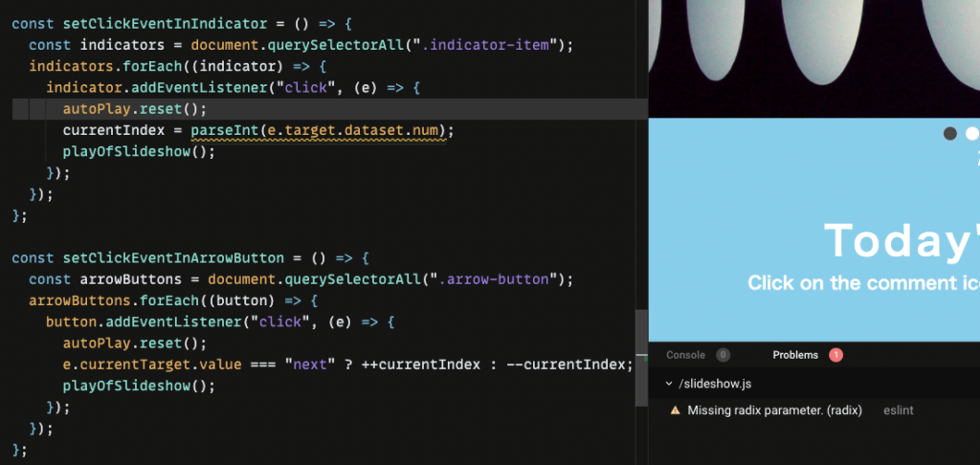Screen dimensions: 980x465
Task: Click the code editor vertical scrollbar thumb
Action: [x=641, y=358]
